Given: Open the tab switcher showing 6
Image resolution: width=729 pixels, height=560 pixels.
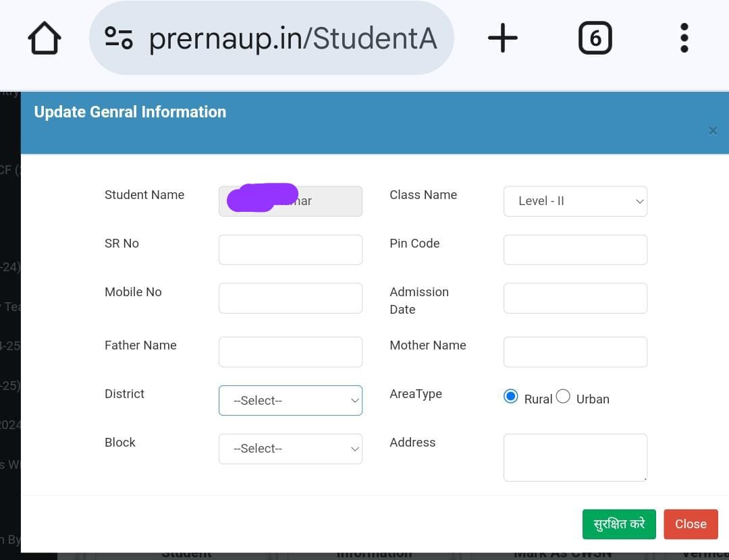Looking at the screenshot, I should click(595, 38).
